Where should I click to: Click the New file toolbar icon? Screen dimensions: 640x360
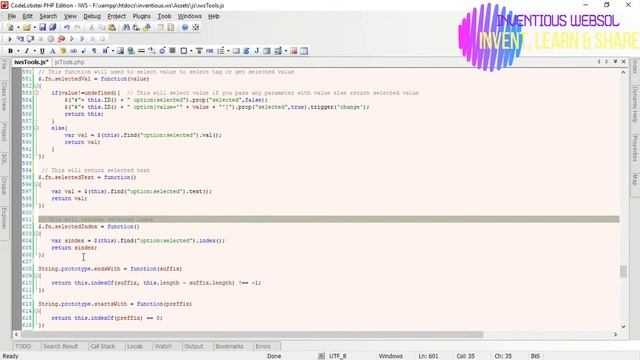(11, 27)
